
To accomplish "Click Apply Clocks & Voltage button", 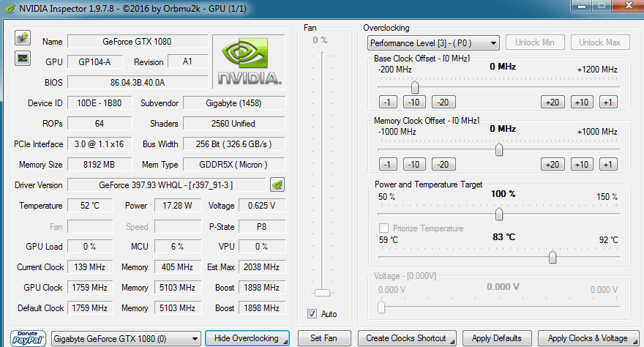I will (588, 338).
